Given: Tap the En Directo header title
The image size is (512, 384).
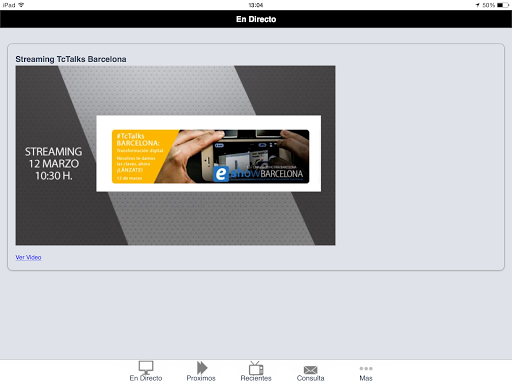Looking at the screenshot, I should 256,19.
